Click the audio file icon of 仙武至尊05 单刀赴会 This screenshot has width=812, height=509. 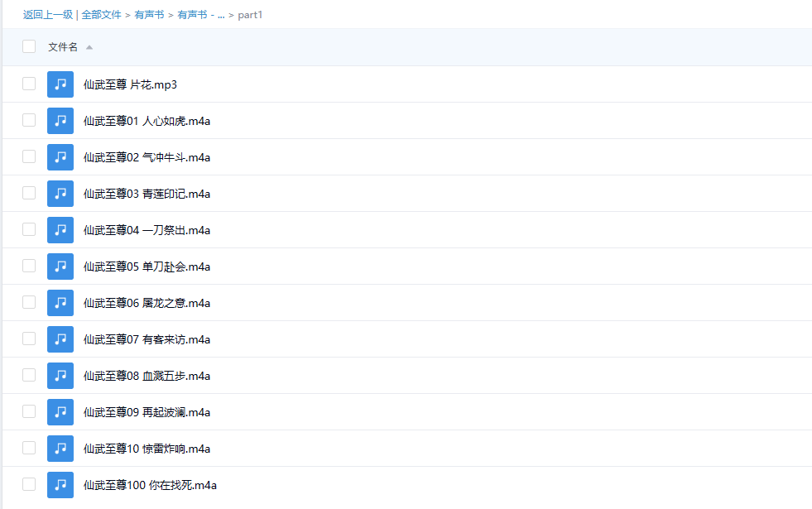click(60, 267)
